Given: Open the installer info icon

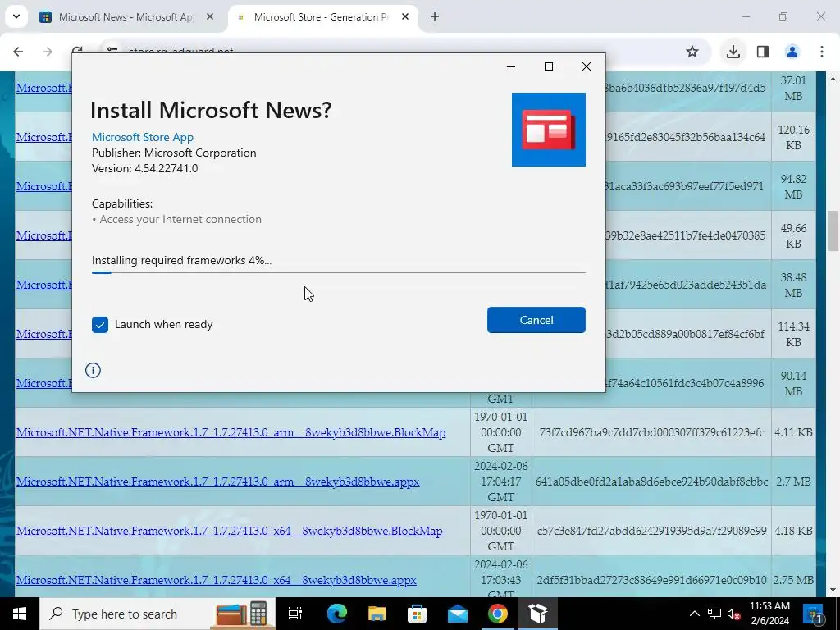Looking at the screenshot, I should point(93,370).
